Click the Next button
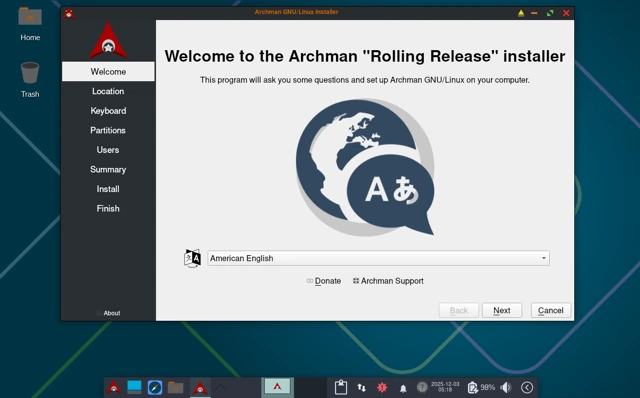This screenshot has width=640, height=398. (502, 310)
